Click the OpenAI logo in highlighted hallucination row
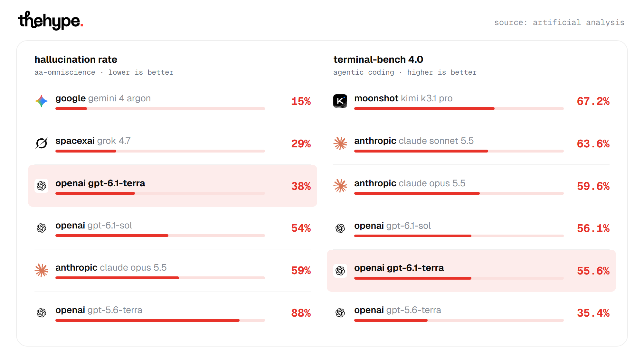Screen dimensions: 644x362 click(x=41, y=186)
